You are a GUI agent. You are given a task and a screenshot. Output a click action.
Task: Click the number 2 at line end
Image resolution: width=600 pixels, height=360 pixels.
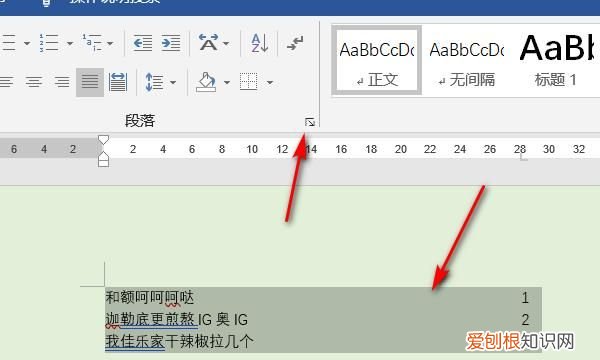[525, 319]
